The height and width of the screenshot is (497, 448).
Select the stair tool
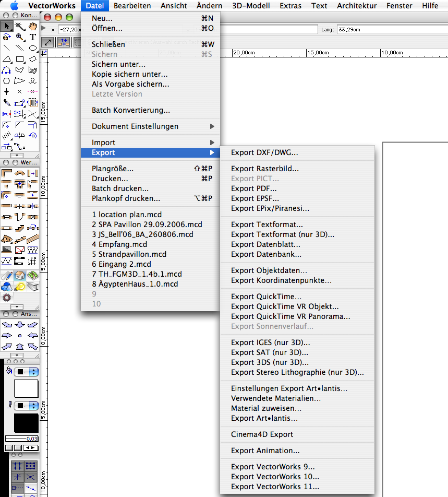coord(20,228)
